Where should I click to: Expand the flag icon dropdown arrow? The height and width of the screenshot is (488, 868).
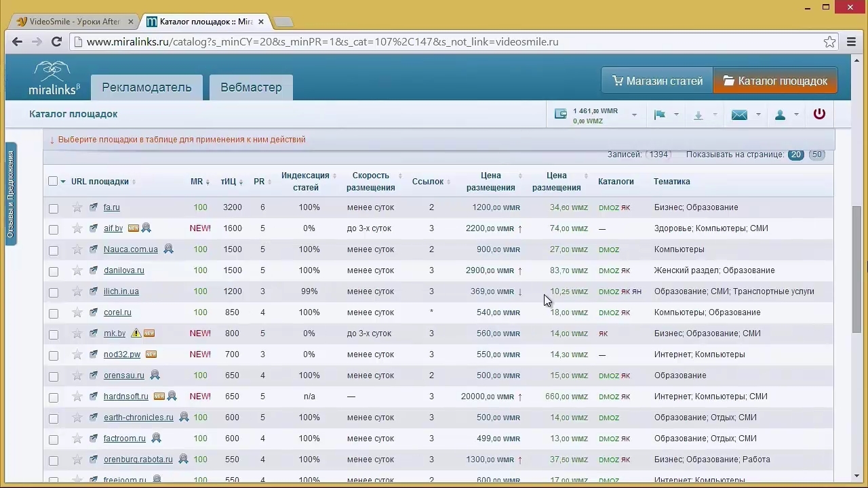(676, 115)
